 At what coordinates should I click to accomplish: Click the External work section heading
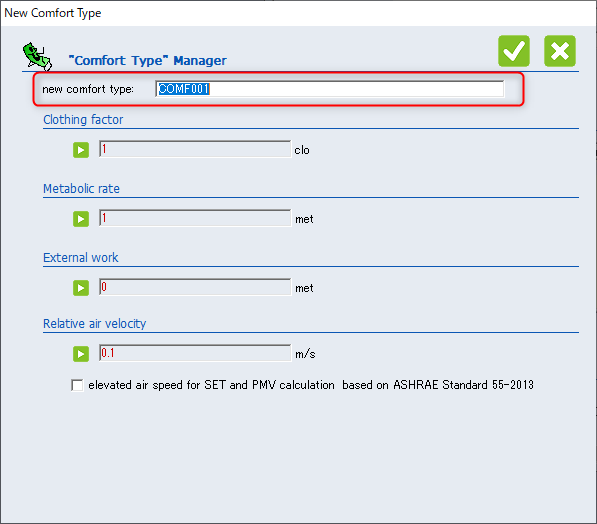click(x=81, y=257)
